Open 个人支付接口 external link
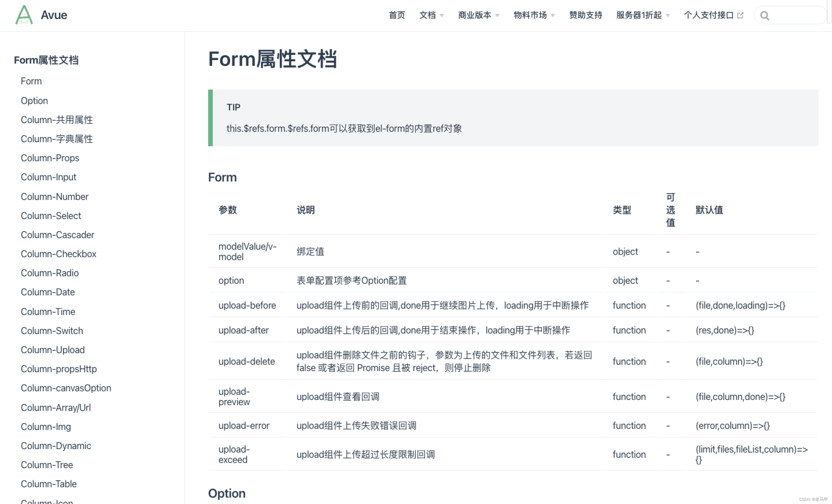 point(709,15)
